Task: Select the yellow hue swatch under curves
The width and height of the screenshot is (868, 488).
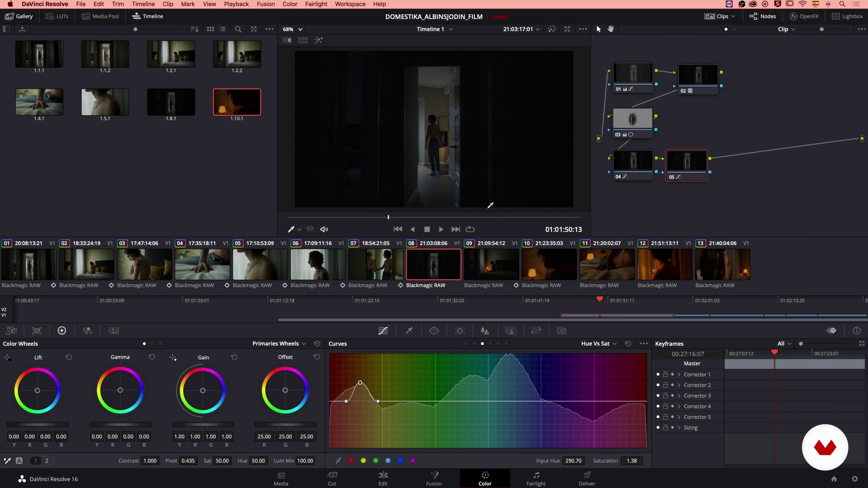Action: 363,460
